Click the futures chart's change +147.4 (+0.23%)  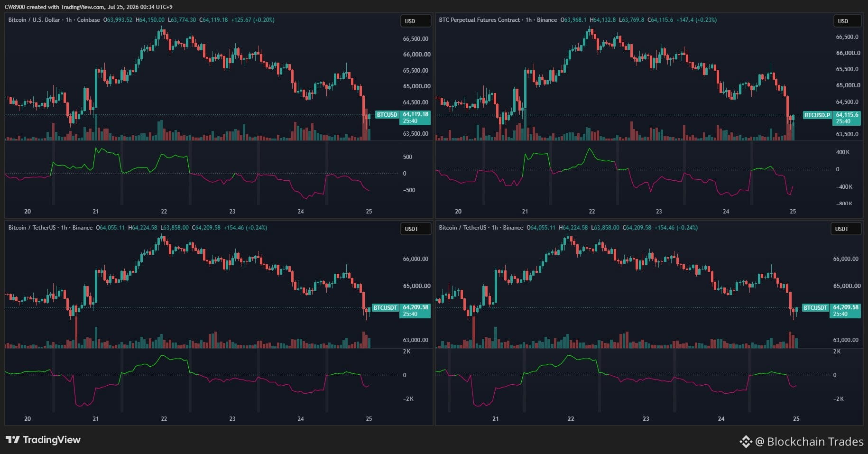pyautogui.click(x=697, y=20)
